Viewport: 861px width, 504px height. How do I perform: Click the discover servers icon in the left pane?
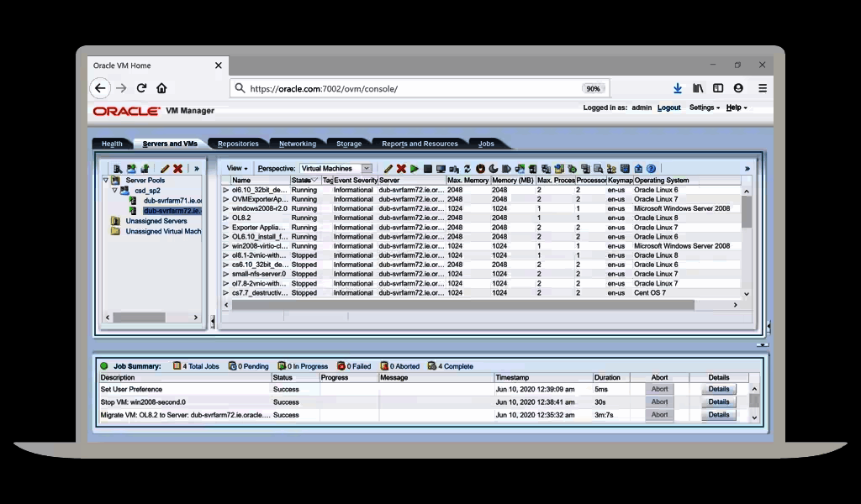point(119,168)
